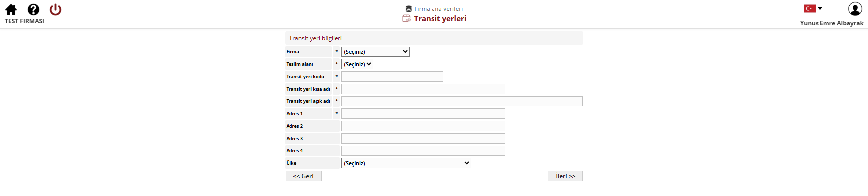Go to the home page icon
The image size is (868, 196).
[11, 9]
